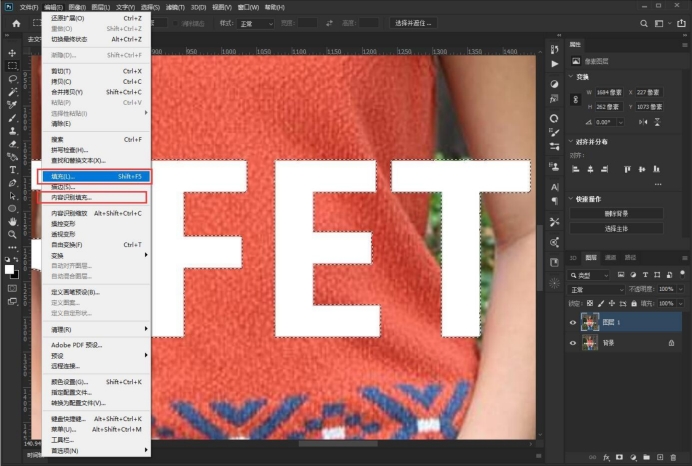This screenshot has height=466, width=692.
Task: Toggle lock image pixels brush icon
Action: tap(601, 303)
